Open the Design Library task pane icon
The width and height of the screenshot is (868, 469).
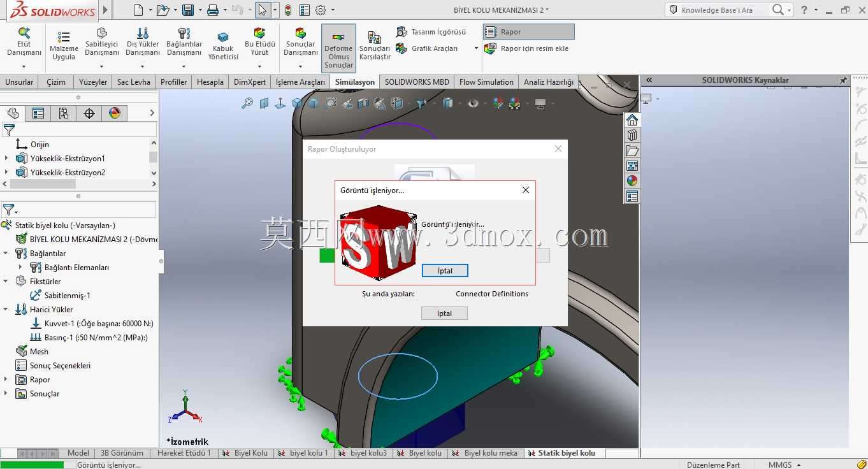point(632,135)
